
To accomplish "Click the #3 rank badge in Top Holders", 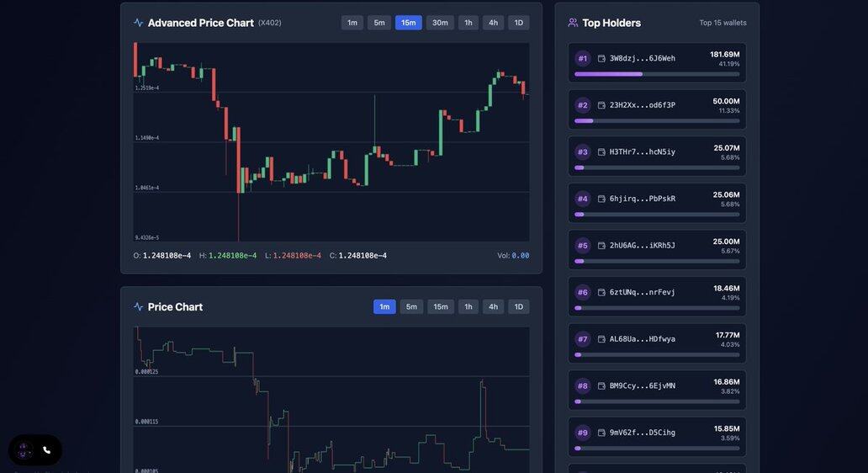I will (x=583, y=152).
